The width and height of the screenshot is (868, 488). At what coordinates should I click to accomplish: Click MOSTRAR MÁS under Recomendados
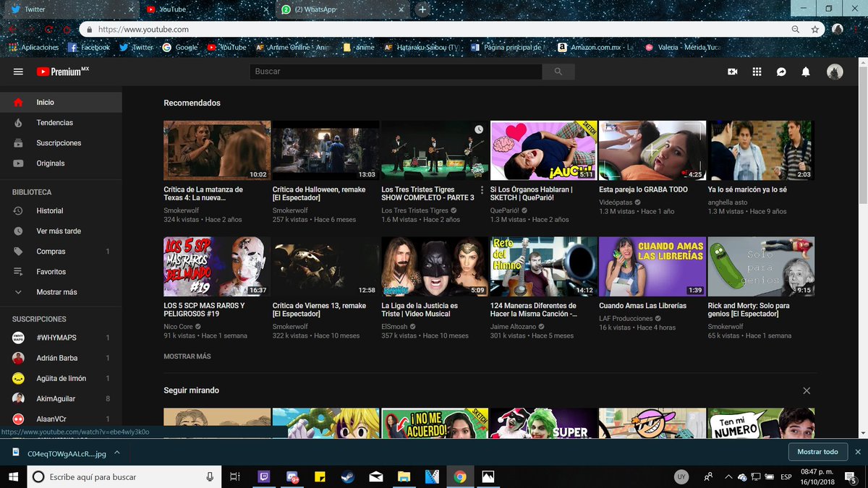(187, 356)
